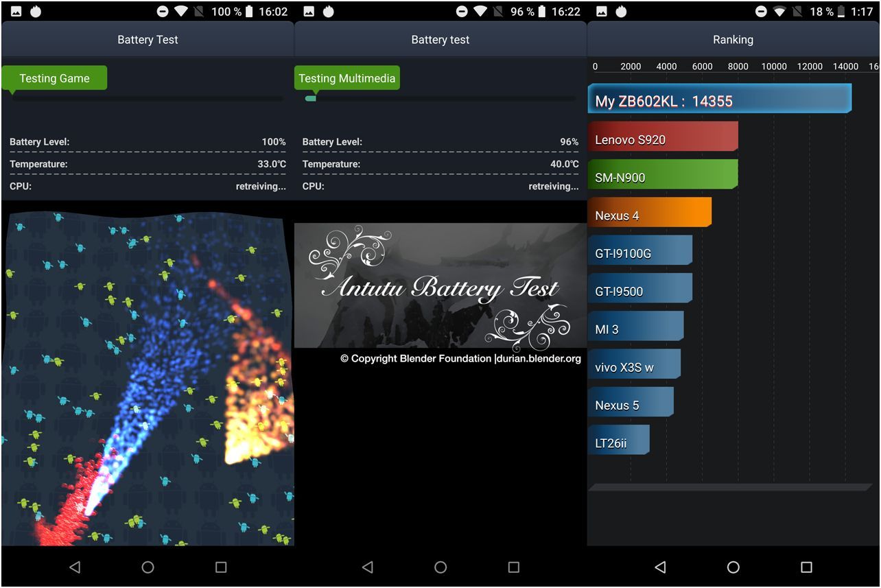Tap the recents square below the Multimedia test screen
This screenshot has width=881, height=588.
[x=513, y=567]
